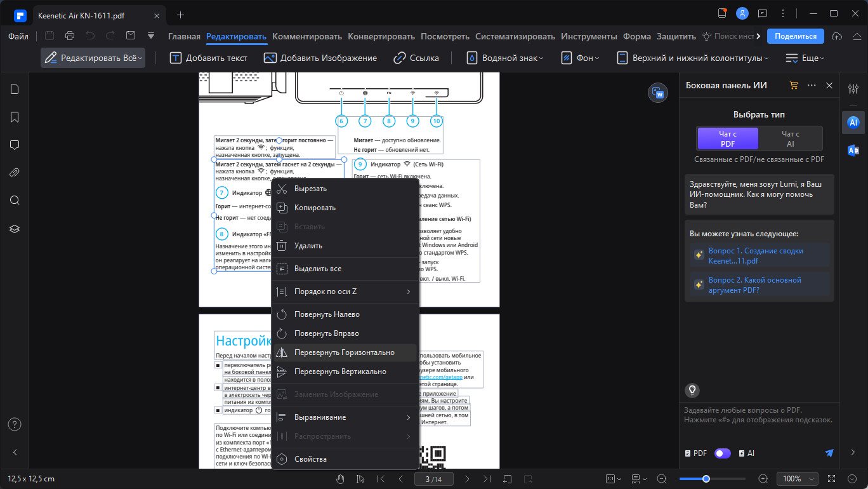This screenshot has height=489, width=868.
Task: Expand the Водяной знак dropdown
Action: click(506, 58)
